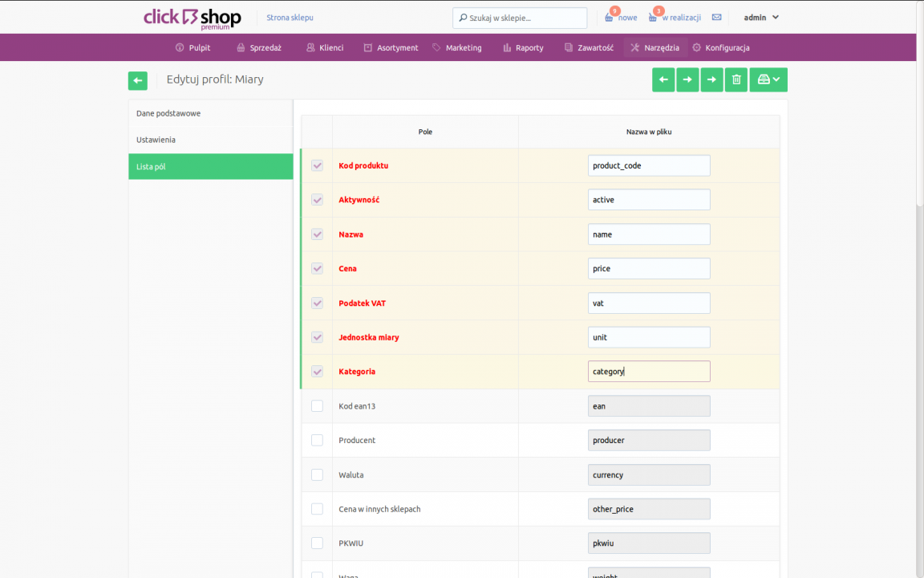Uncheck the Podatek VAT checkbox
The height and width of the screenshot is (578, 924).
pos(317,303)
